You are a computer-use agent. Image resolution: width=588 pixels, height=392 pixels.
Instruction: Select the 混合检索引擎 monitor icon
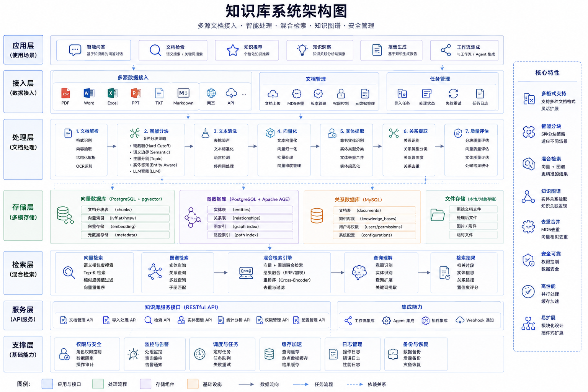tap(246, 273)
